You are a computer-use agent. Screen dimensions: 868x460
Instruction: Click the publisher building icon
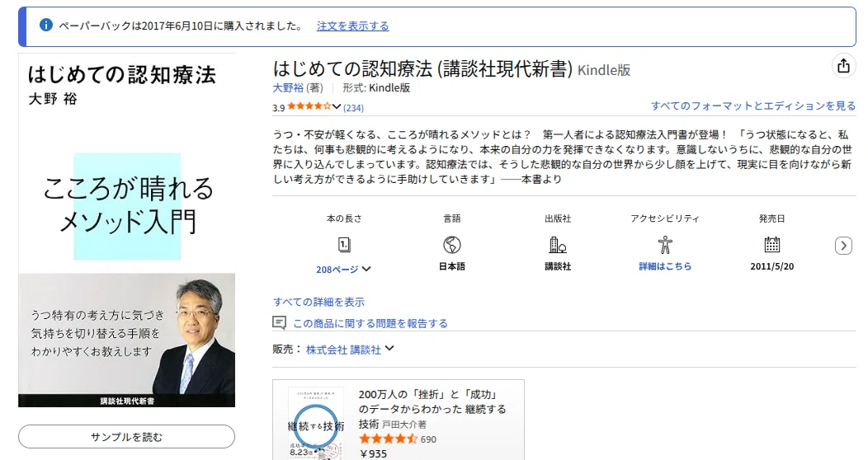[558, 244]
